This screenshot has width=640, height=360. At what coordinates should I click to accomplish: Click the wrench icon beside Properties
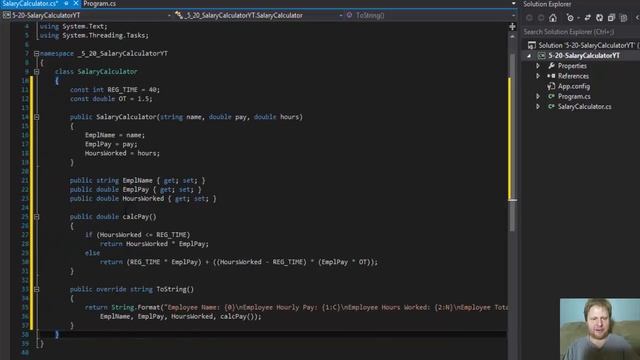click(x=551, y=66)
